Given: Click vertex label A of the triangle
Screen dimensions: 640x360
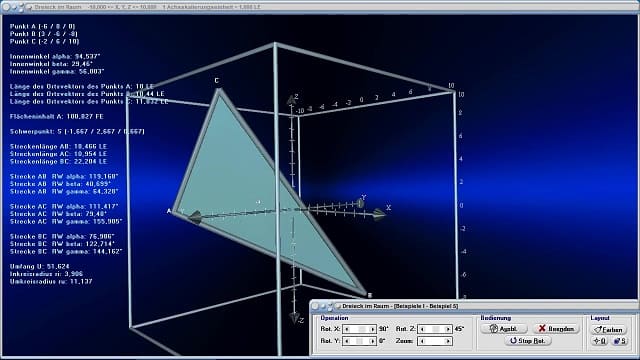Looking at the screenshot, I should point(169,211).
